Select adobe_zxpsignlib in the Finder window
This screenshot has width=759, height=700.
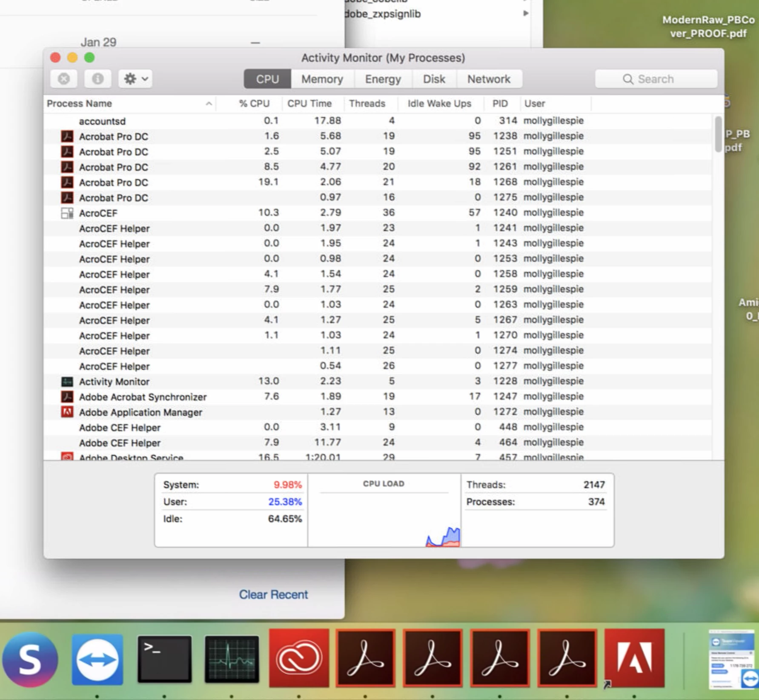(x=383, y=14)
